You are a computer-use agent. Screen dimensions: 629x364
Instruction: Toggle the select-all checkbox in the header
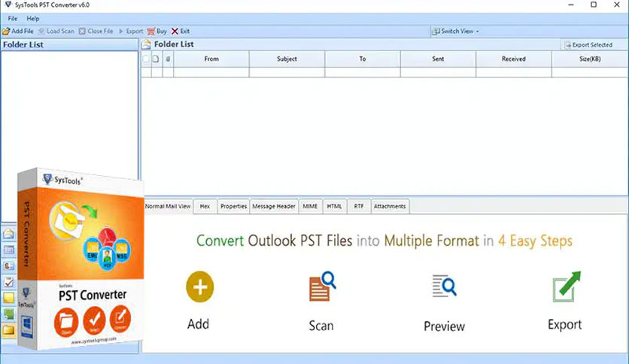146,59
